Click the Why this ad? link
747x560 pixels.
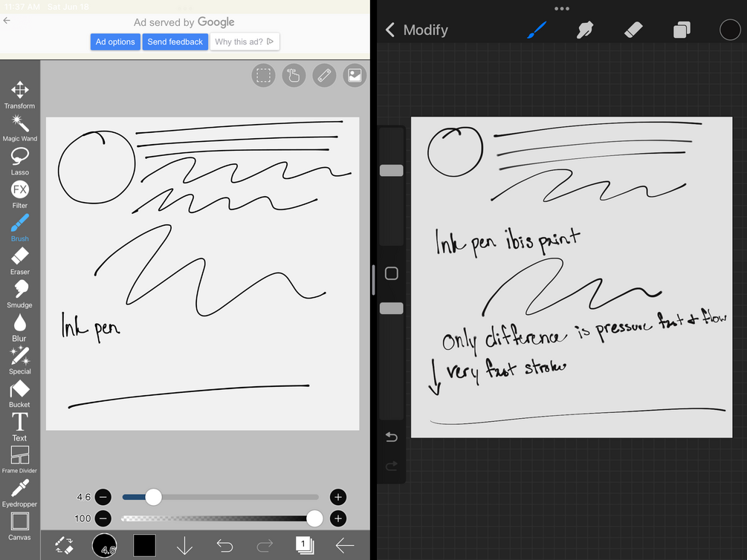(x=245, y=42)
